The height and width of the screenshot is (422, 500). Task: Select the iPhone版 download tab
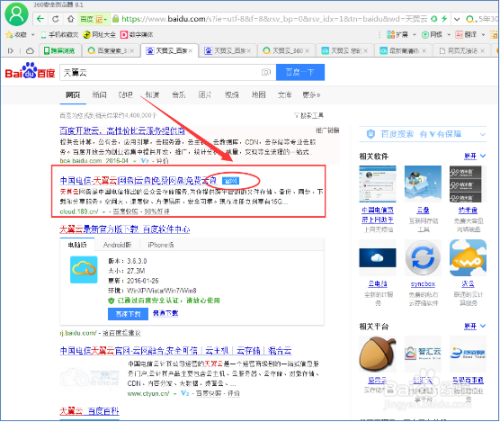161,245
